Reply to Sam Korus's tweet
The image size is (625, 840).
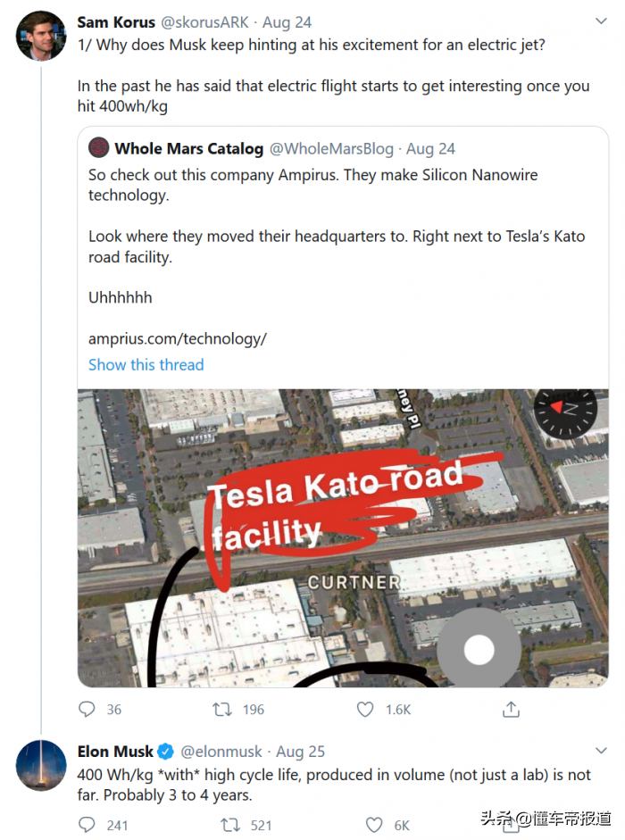(87, 710)
